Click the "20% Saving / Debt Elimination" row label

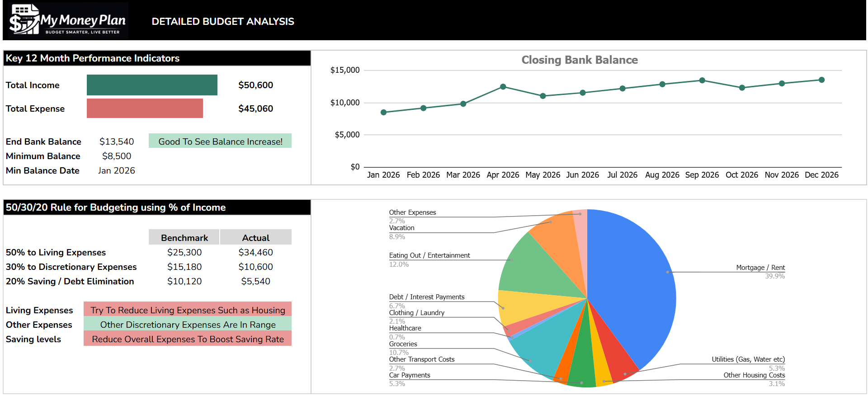tap(70, 281)
